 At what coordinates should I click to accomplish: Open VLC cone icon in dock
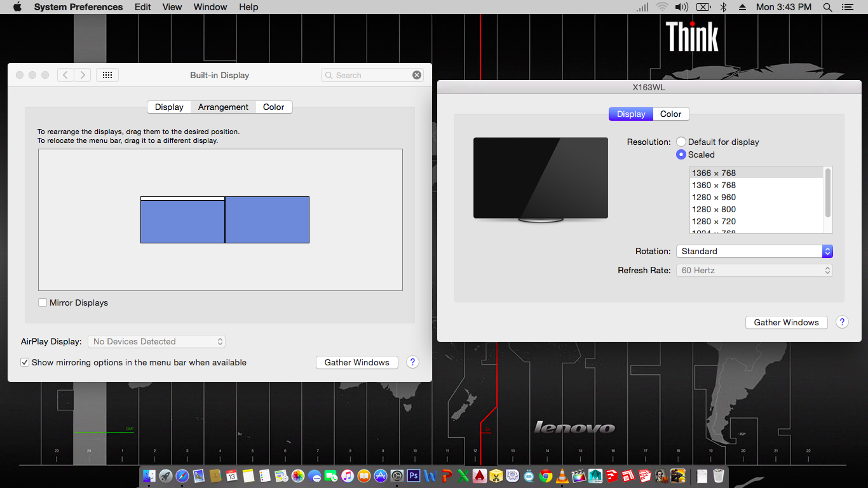click(562, 475)
